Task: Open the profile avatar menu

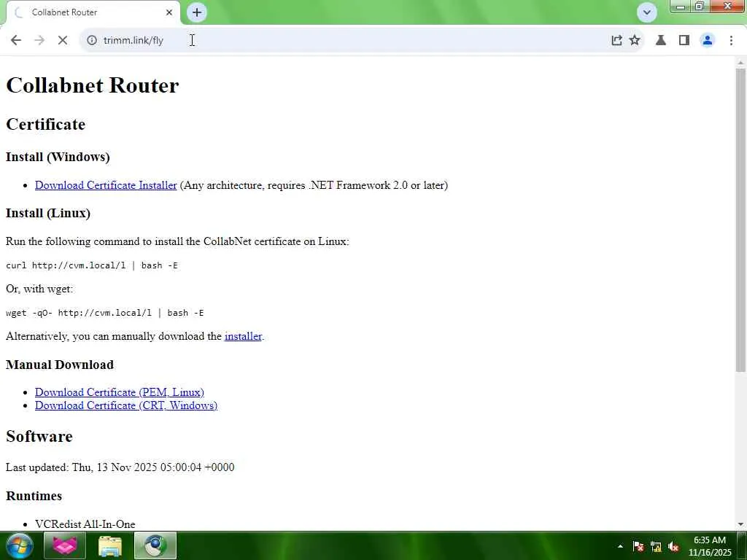Action: 708,40
